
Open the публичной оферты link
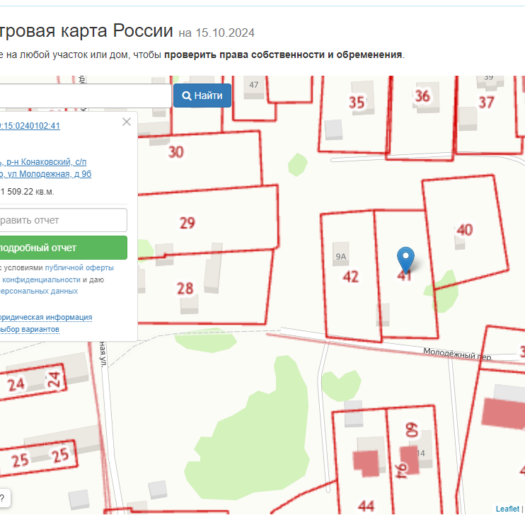(79, 268)
